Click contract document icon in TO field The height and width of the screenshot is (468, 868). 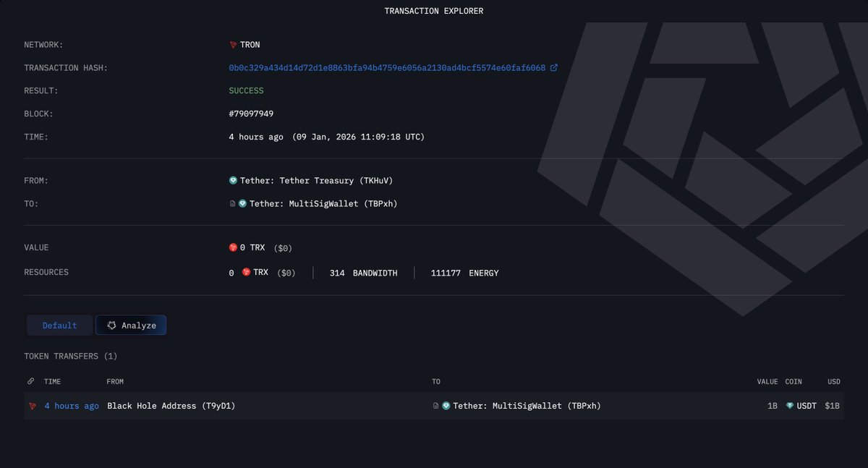coord(232,203)
